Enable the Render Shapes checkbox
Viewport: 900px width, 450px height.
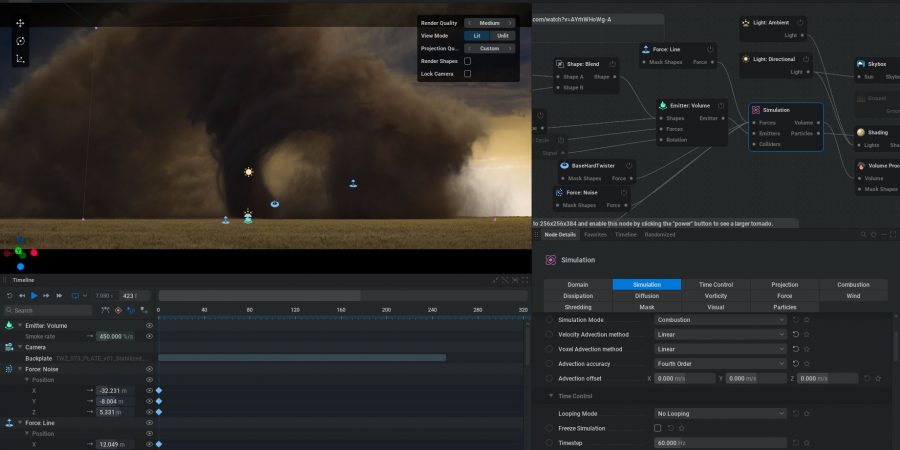pos(467,61)
